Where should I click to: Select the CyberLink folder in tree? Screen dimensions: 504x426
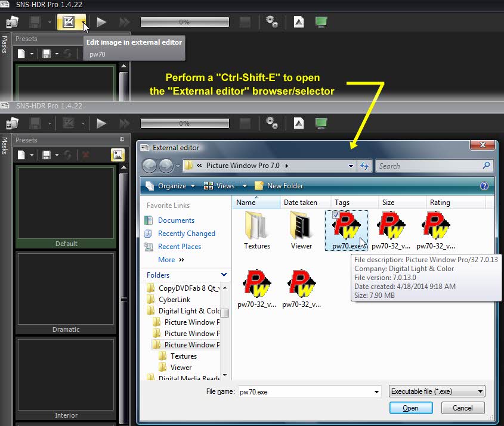pos(174,300)
